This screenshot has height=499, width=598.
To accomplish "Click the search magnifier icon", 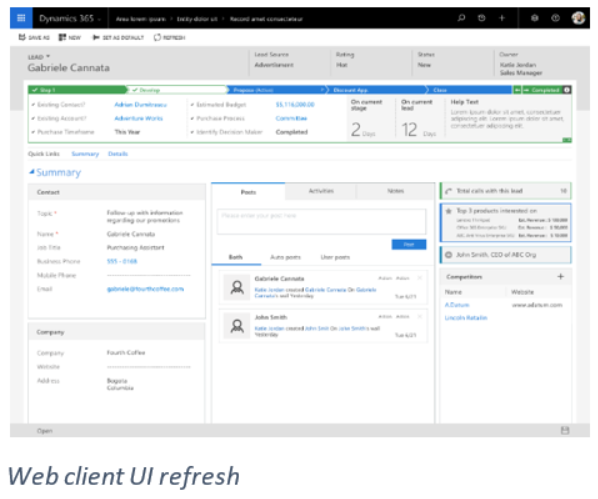I will 461,18.
